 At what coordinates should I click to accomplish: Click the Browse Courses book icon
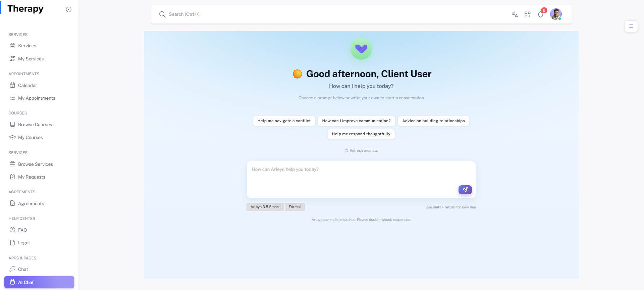[12, 125]
